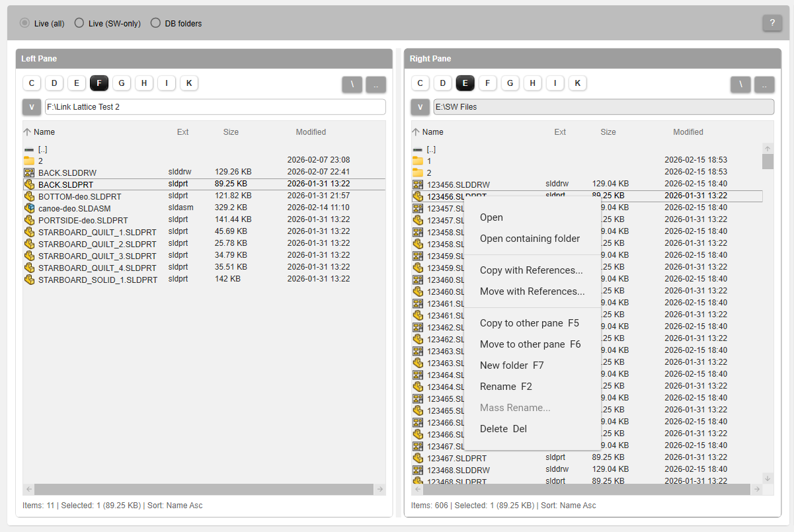Choose Move with References... menu entry
The height and width of the screenshot is (532, 794).
533,291
